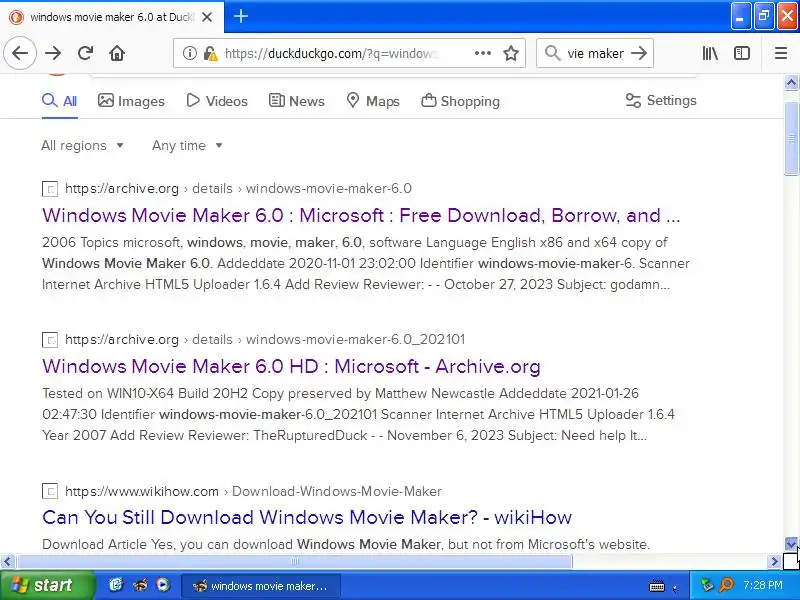Click the horizontal scrollbar thumb

click(x=294, y=562)
